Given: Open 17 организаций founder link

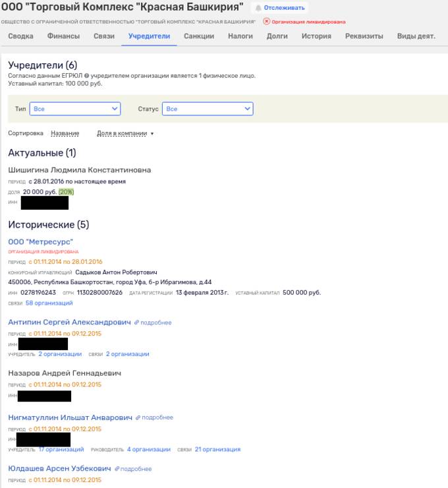Looking at the screenshot, I should 61,449.
